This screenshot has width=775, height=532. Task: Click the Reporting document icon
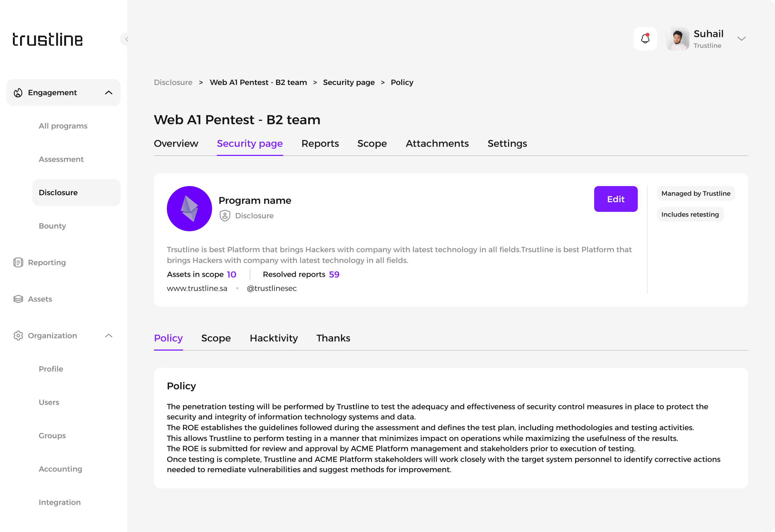(18, 262)
